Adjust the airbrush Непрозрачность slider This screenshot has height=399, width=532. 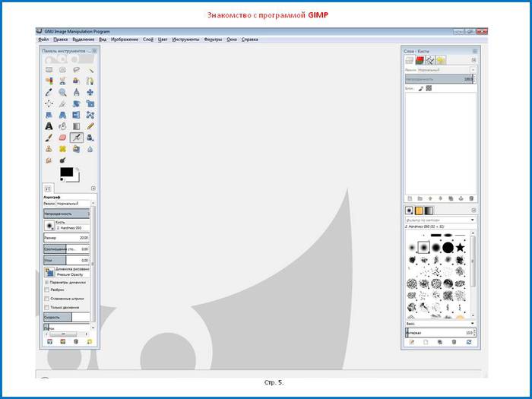pyautogui.click(x=67, y=214)
